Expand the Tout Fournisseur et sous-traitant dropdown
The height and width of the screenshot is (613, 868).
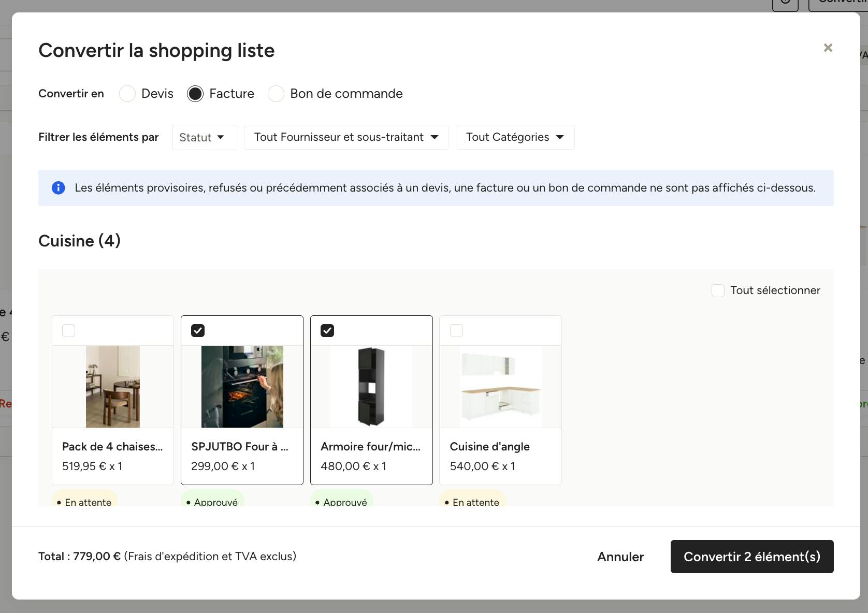pyautogui.click(x=346, y=137)
